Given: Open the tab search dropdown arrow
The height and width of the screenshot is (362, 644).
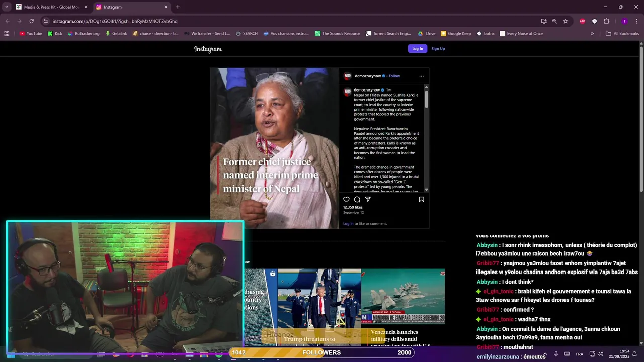Looking at the screenshot, I should point(6,7).
